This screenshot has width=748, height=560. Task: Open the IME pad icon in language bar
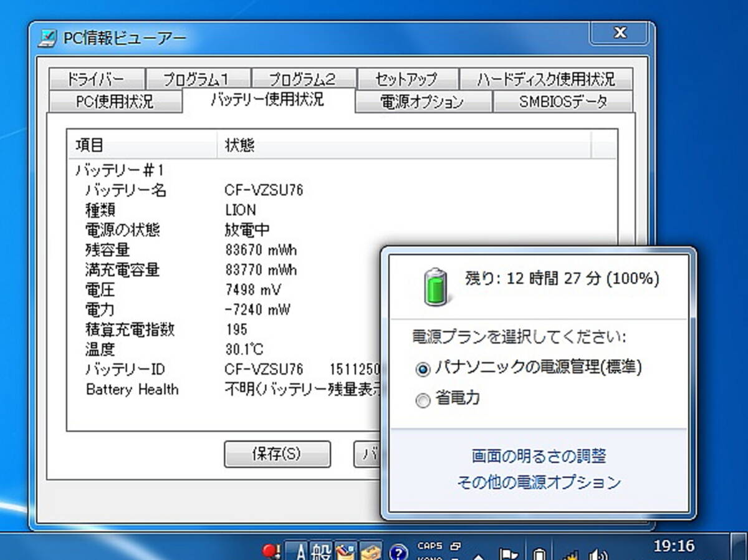tap(345, 551)
